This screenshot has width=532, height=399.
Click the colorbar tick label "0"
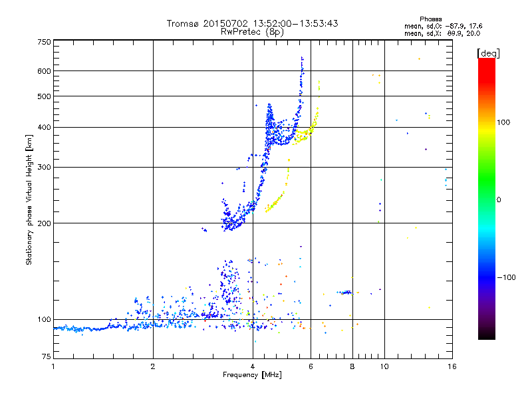click(499, 200)
